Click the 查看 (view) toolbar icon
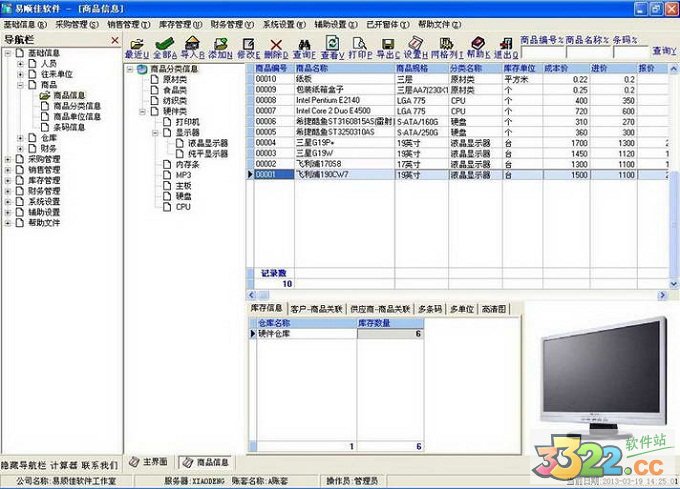This screenshot has width=680, height=489. click(x=332, y=43)
